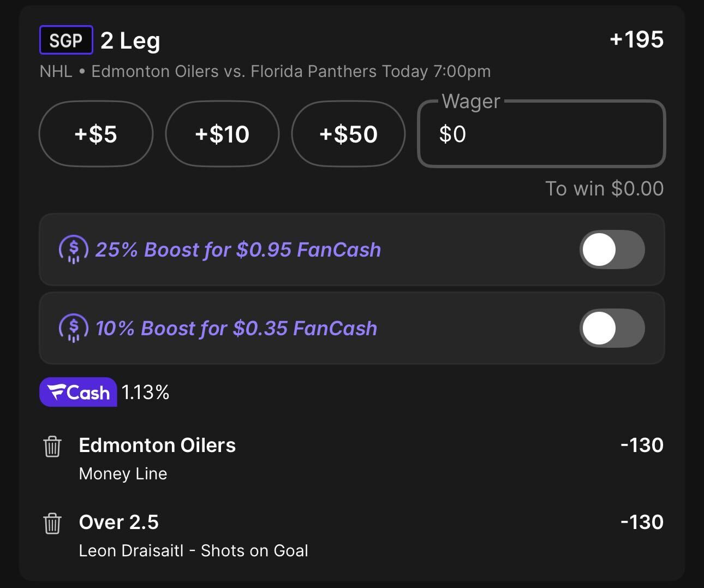The width and height of the screenshot is (704, 588).
Task: Click the 25% Boost for $0.95 FanCash label
Action: pyautogui.click(x=238, y=250)
